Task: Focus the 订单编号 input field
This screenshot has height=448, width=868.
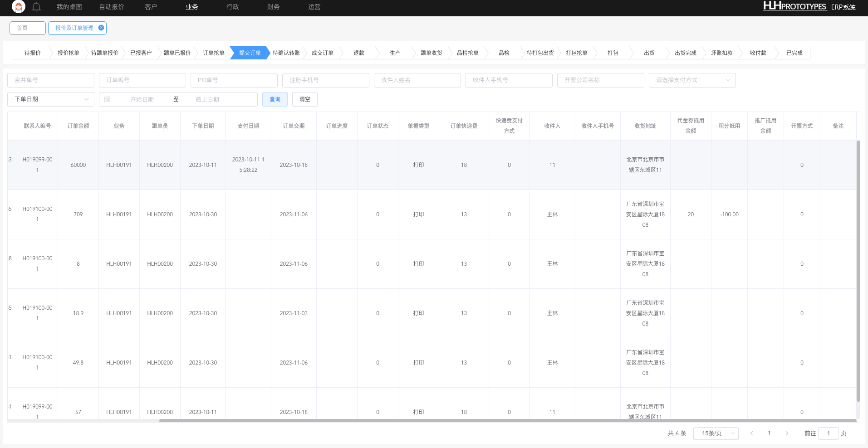Action: [x=142, y=80]
